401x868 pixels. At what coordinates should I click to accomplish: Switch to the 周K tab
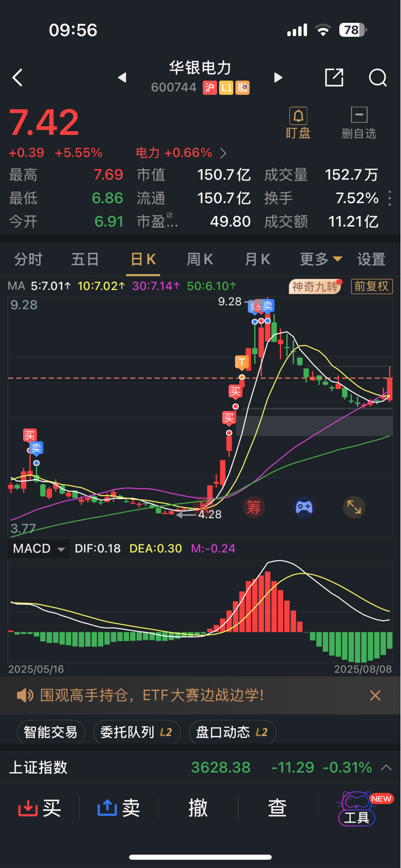(x=200, y=259)
